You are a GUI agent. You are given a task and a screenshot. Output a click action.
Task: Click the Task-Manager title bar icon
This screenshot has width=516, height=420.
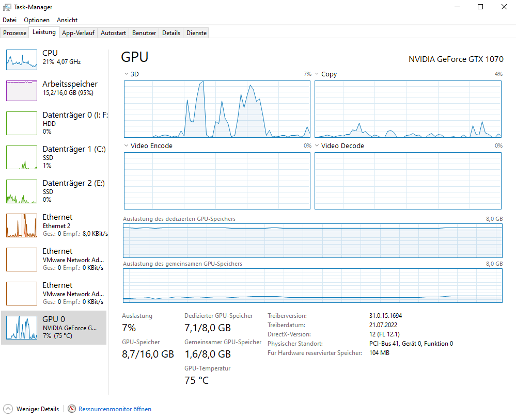click(7, 7)
